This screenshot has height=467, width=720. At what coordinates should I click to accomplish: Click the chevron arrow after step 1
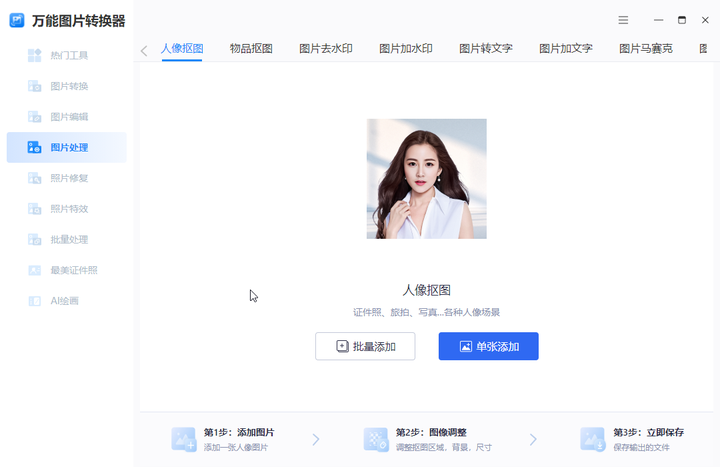click(316, 440)
